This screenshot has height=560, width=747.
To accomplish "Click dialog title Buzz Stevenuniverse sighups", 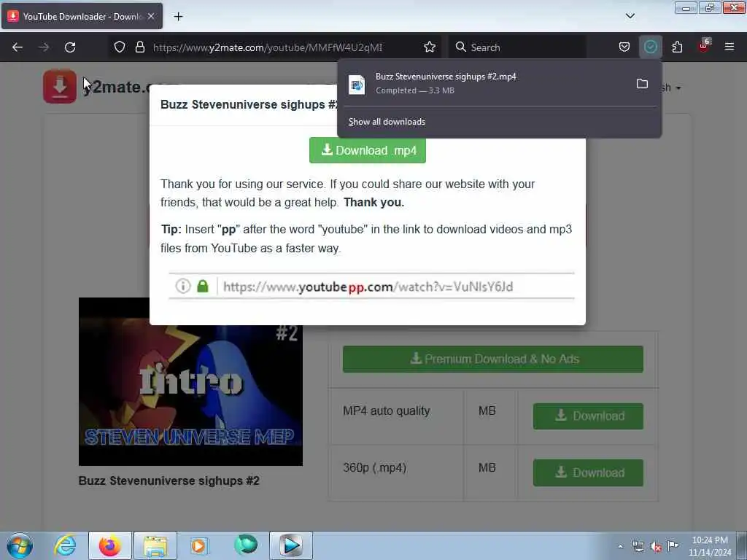I will (x=249, y=105).
